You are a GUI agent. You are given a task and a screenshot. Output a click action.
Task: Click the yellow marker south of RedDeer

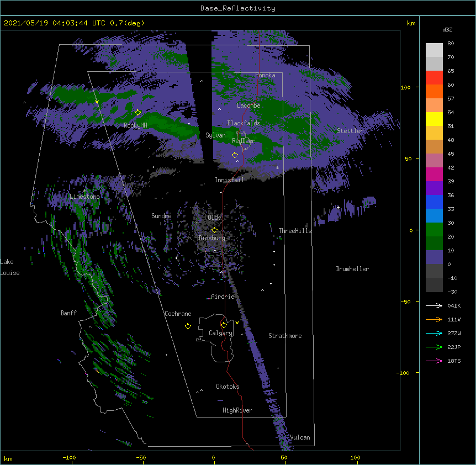point(235,155)
